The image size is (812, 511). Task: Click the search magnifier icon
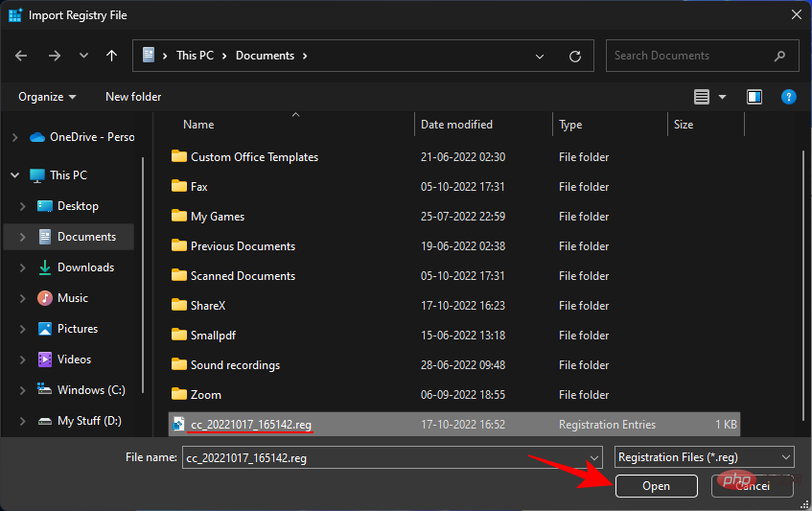tap(779, 56)
